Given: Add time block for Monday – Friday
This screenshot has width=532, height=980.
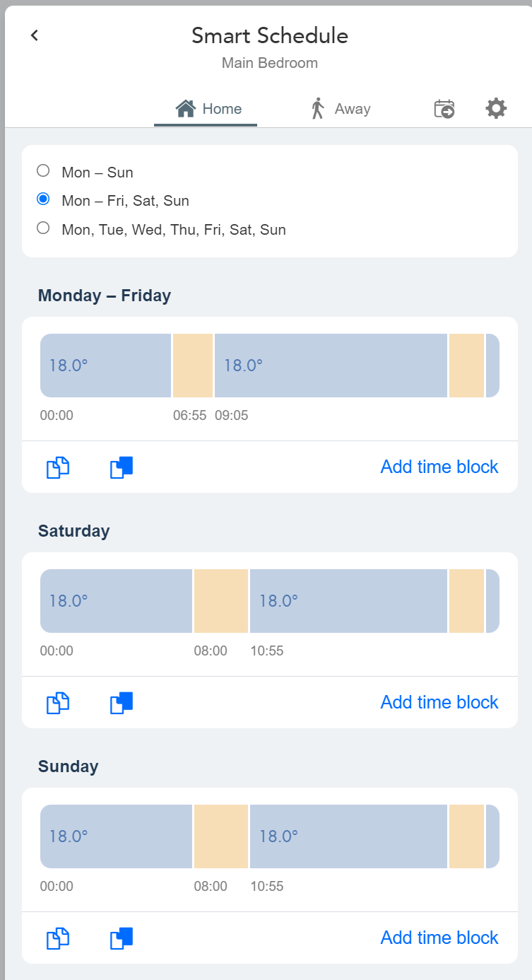Looking at the screenshot, I should [x=439, y=467].
